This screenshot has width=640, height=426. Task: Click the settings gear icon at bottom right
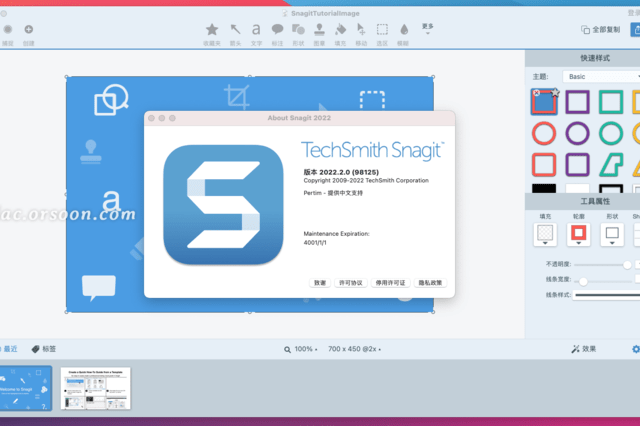pyautogui.click(x=636, y=349)
